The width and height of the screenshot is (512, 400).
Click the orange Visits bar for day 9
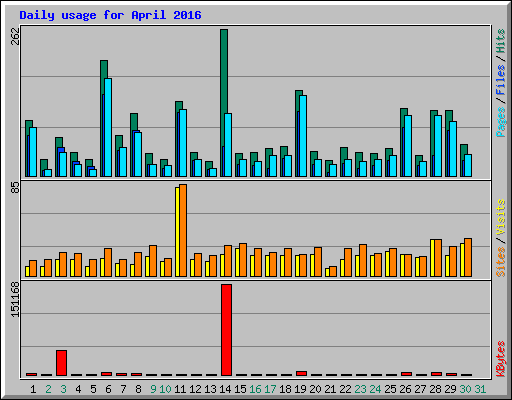[153, 261]
